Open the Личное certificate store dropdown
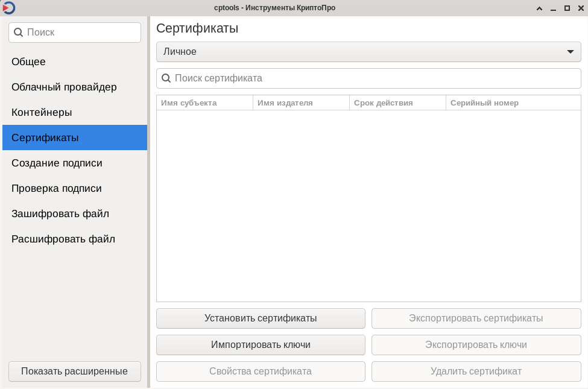588x389 pixels. coord(368,52)
